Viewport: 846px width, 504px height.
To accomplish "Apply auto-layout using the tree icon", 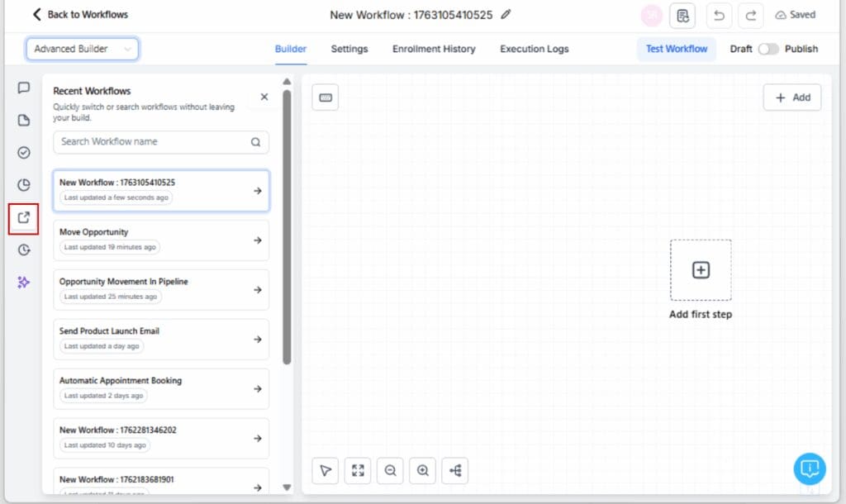I will pyautogui.click(x=454, y=470).
